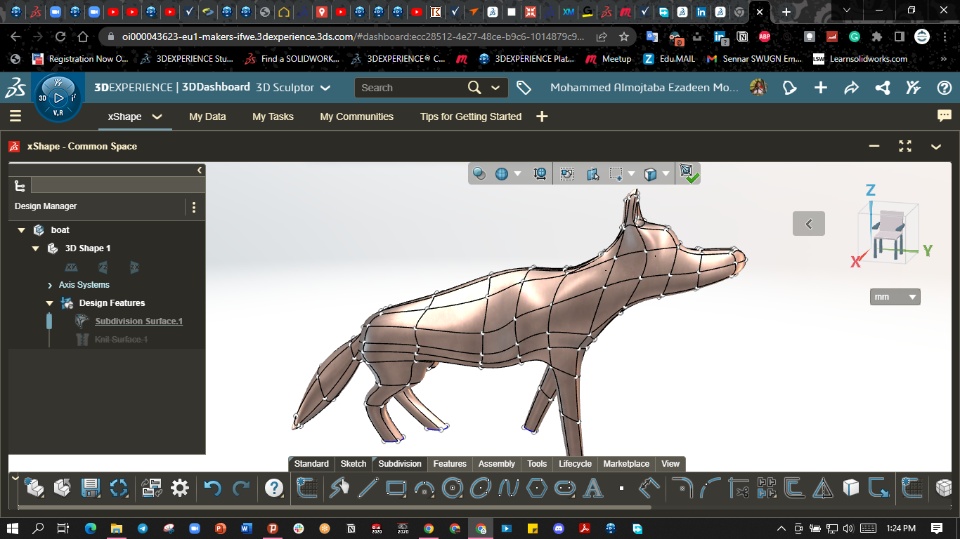Open the 3D compass play button
960x539 pixels.
(x=58, y=97)
